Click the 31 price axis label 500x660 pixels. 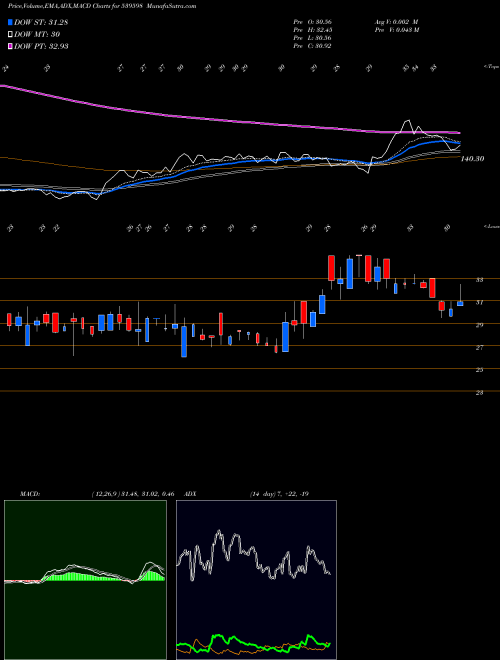pyautogui.click(x=479, y=302)
